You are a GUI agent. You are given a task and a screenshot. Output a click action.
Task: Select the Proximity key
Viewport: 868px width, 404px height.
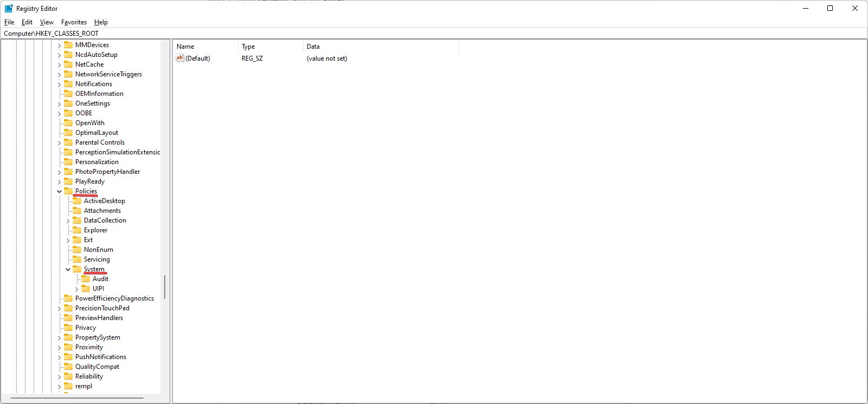tap(89, 347)
